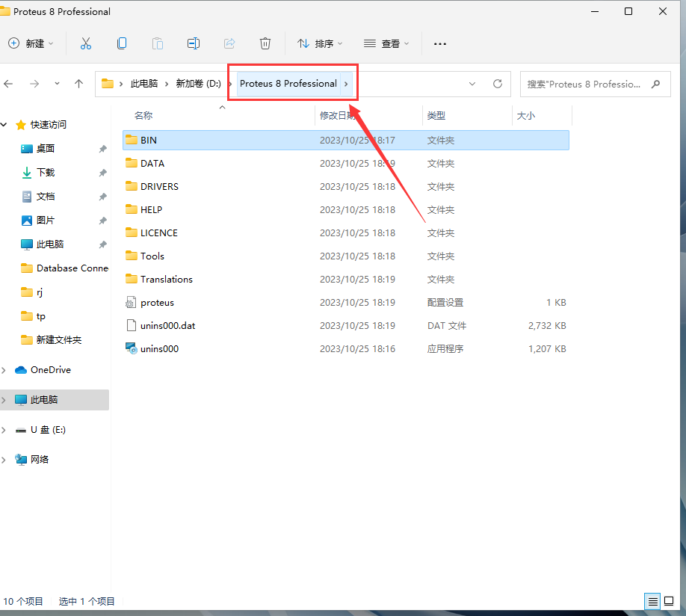The image size is (686, 616).
Task: Open the three-dots more options menu
Action: pyautogui.click(x=439, y=44)
